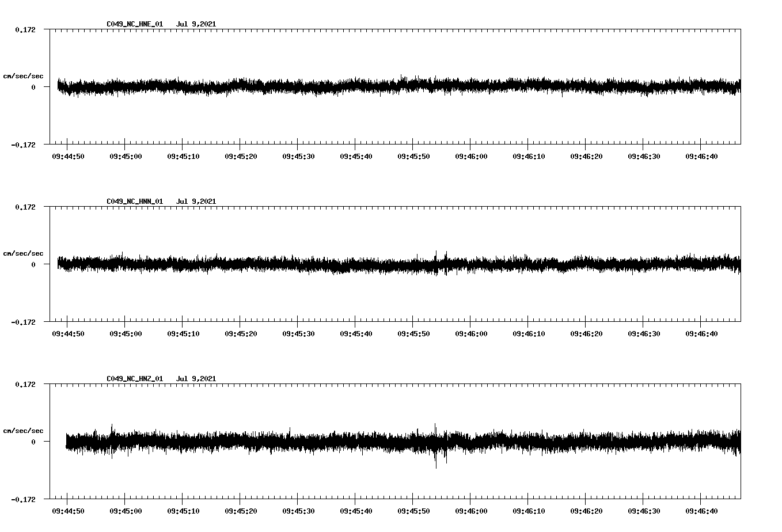Click the 09:46:40 time label under HNE plot
Viewport: 782px width, 532px height.
point(701,157)
